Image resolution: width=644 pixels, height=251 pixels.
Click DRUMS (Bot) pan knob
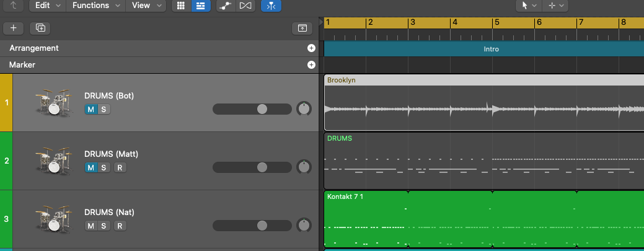304,109
